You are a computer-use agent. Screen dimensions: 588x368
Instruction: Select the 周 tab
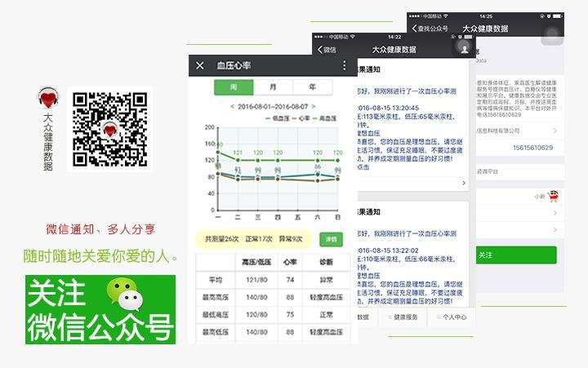[234, 87]
